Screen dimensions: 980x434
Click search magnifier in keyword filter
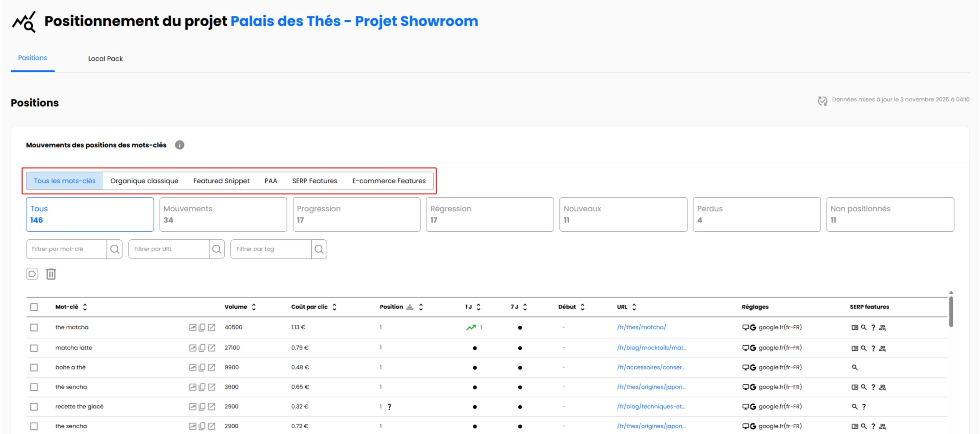114,249
